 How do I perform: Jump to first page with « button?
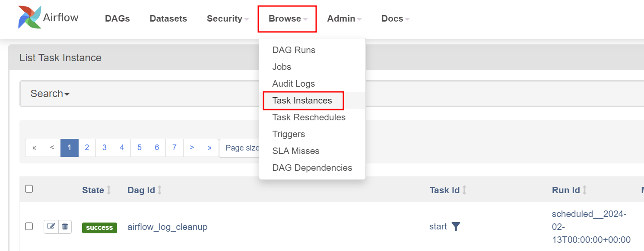34,148
